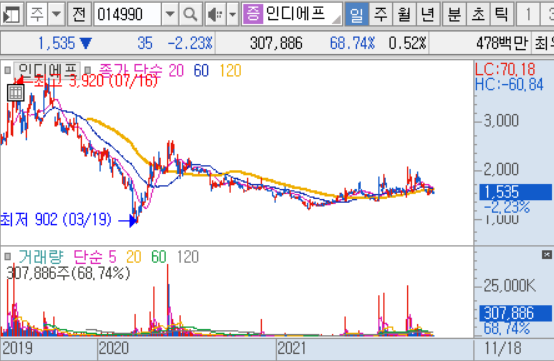The image size is (554, 361).
Task: Switch to the 초 second chart tab
Action: point(478,14)
